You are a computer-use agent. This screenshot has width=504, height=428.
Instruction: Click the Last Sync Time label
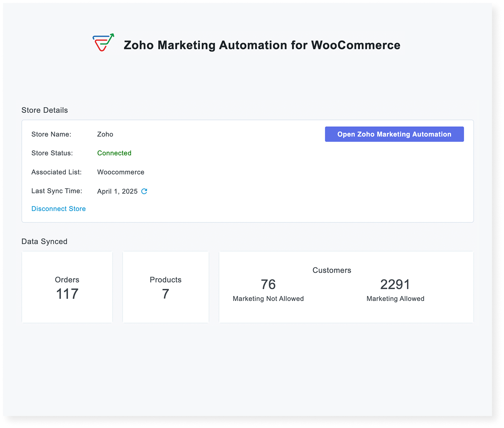click(x=57, y=191)
